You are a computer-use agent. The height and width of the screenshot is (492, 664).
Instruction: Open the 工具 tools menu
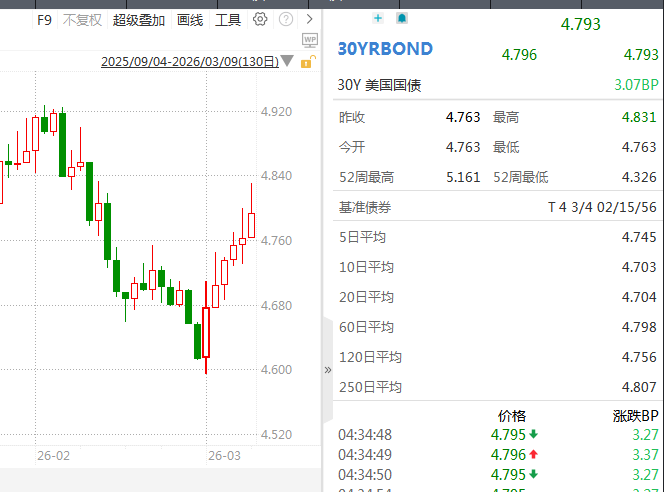pos(228,19)
